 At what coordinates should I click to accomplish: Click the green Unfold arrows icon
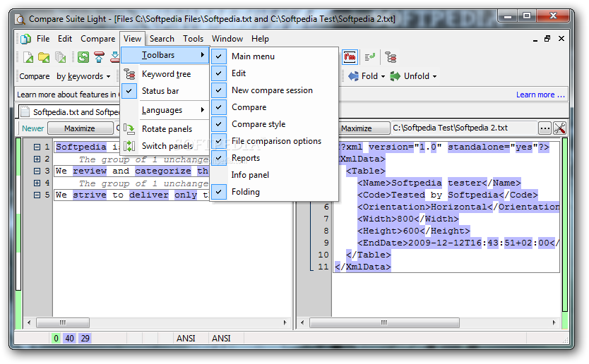point(395,76)
